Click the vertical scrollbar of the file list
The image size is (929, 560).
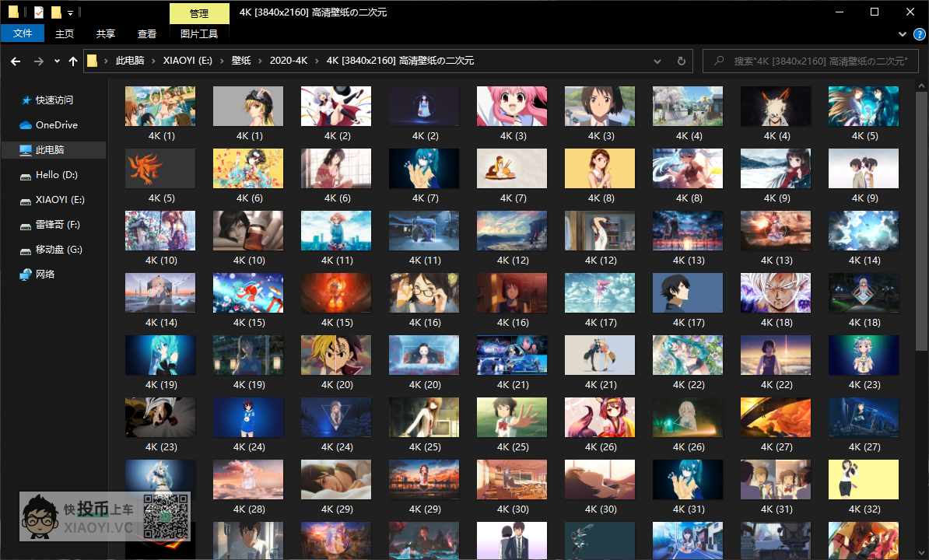pyautogui.click(x=921, y=222)
